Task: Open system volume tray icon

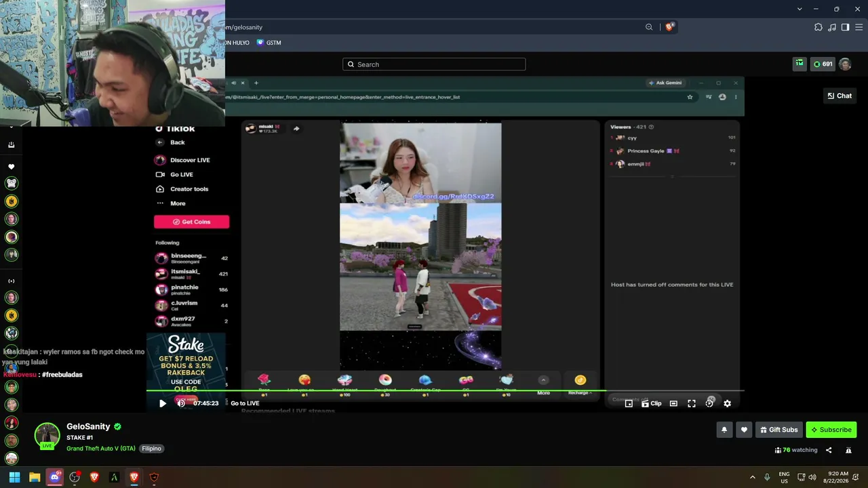Action: [812, 477]
